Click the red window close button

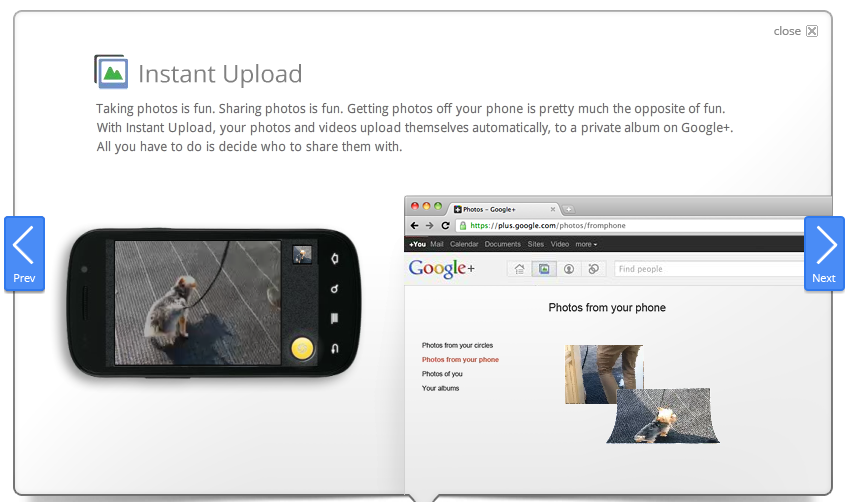414,206
